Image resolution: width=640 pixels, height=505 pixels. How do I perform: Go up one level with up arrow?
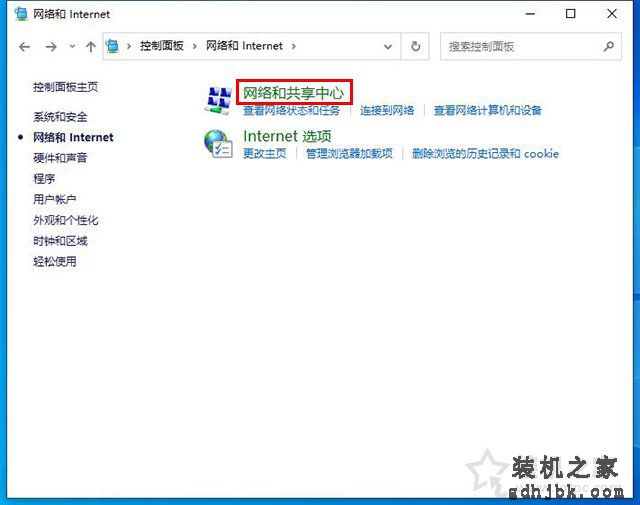point(91,47)
